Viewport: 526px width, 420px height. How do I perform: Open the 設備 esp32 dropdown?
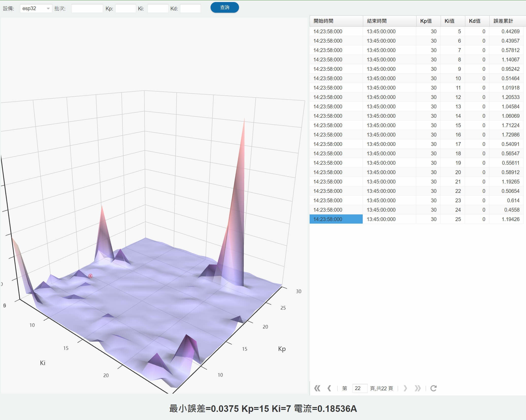tap(36, 8)
